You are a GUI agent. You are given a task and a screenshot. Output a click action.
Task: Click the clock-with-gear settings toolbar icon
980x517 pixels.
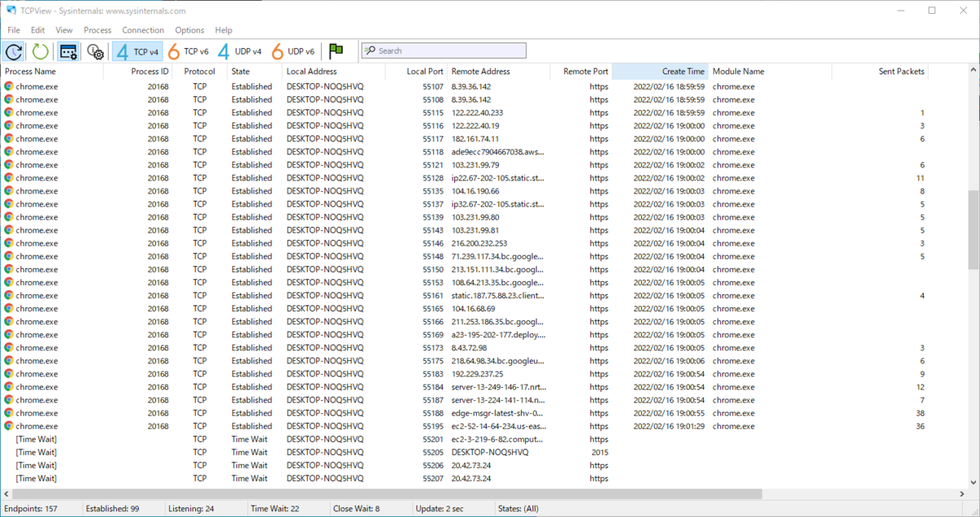(x=95, y=51)
